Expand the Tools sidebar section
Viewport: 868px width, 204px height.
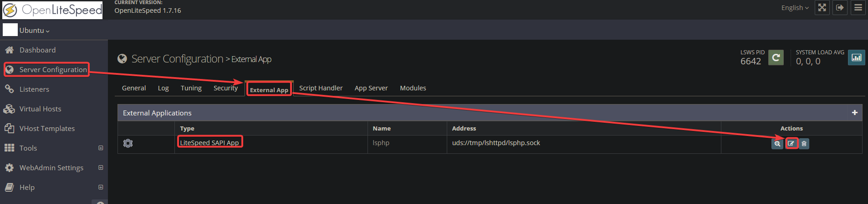[x=101, y=148]
